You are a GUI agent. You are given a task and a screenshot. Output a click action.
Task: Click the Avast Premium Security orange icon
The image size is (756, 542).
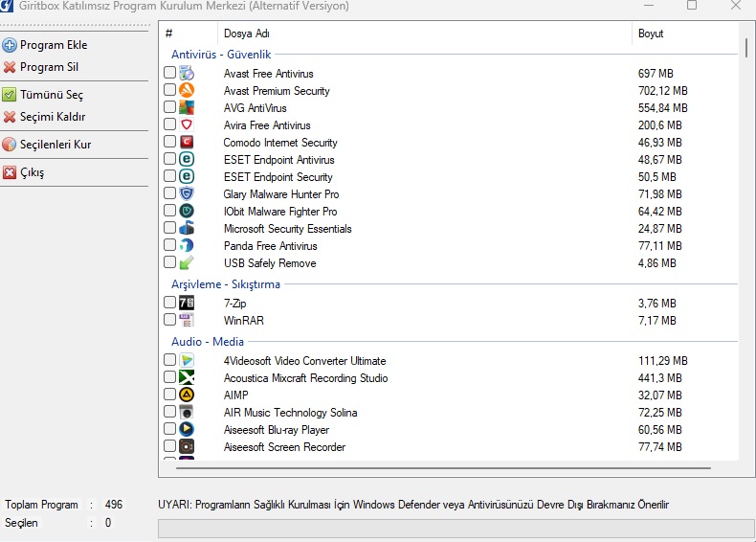point(187,90)
